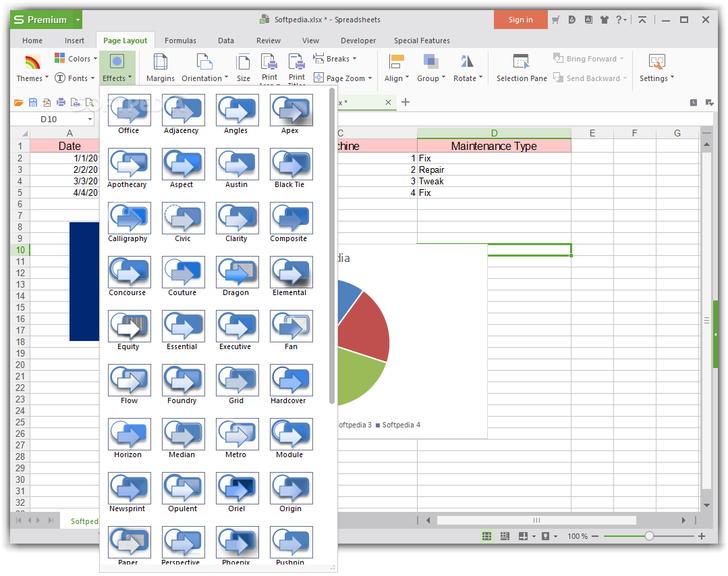Select the Oriel effect
728x576 pixels.
point(237,492)
